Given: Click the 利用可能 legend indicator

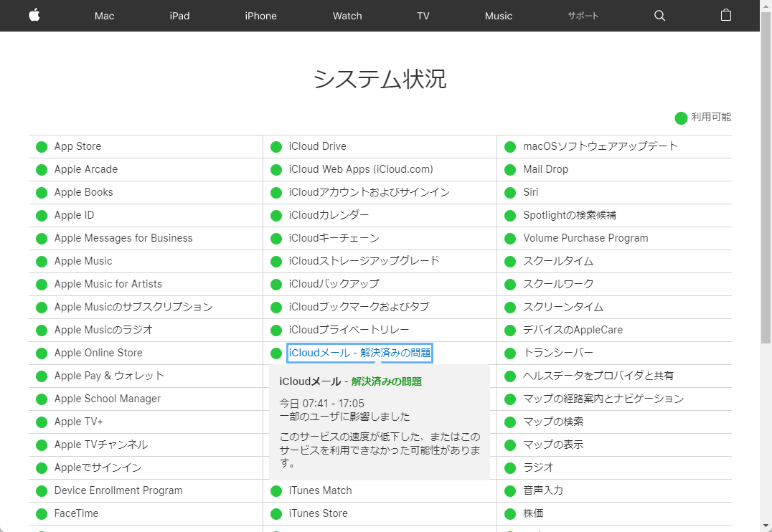Looking at the screenshot, I should click(680, 118).
